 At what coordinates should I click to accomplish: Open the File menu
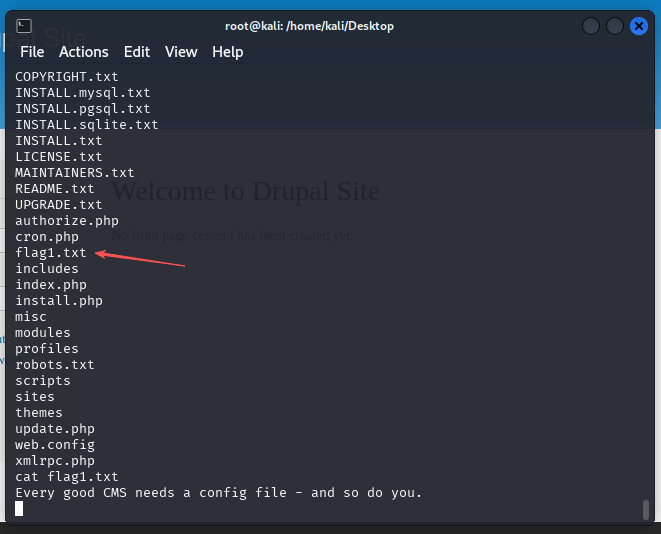coord(32,52)
